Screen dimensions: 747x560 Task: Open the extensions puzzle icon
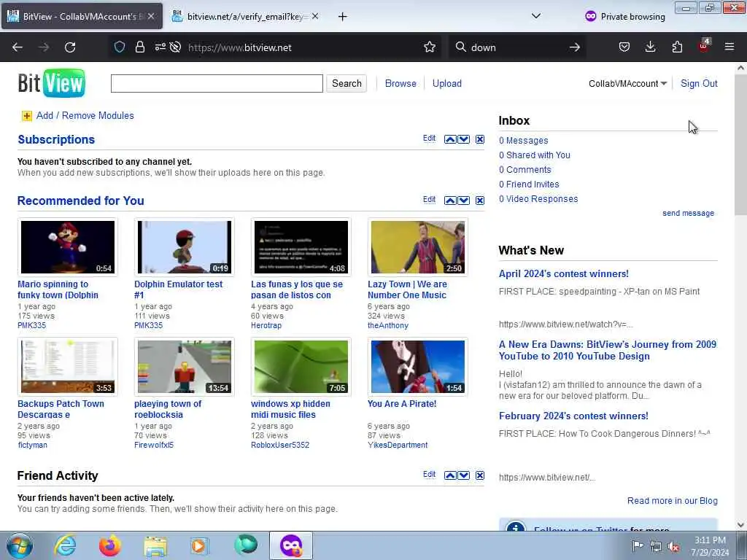(x=677, y=47)
